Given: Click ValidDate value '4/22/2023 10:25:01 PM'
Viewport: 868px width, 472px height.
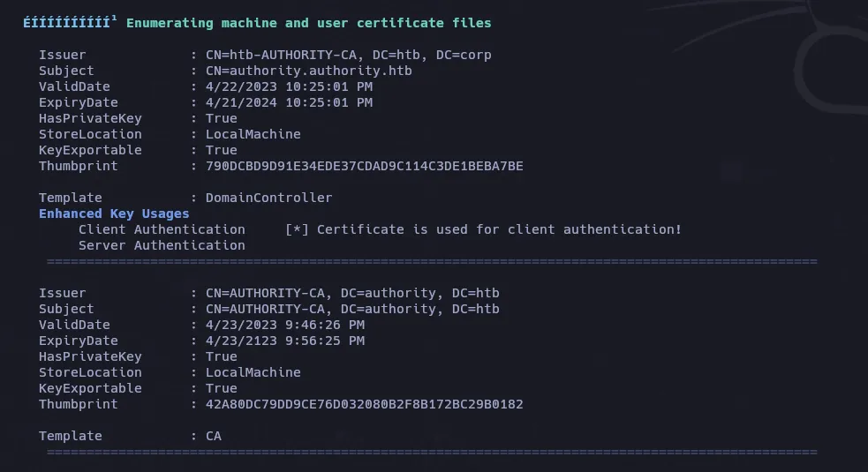Looking at the screenshot, I should coord(289,86).
